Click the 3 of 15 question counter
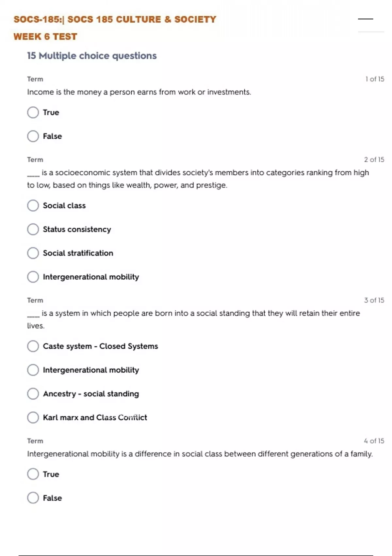The image size is (392, 556). [x=374, y=300]
